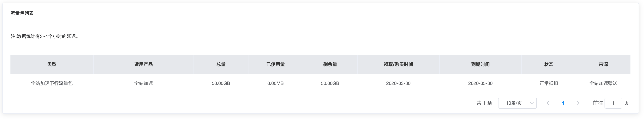This screenshot has width=644, height=121.
Task: Click the 状态 column header
Action: pos(549,64)
